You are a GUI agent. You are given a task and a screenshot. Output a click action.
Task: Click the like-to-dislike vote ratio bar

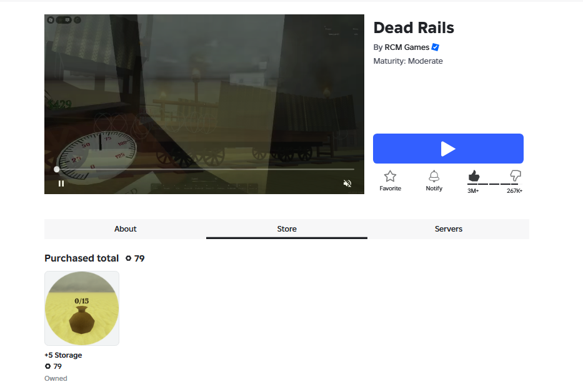tap(495, 184)
